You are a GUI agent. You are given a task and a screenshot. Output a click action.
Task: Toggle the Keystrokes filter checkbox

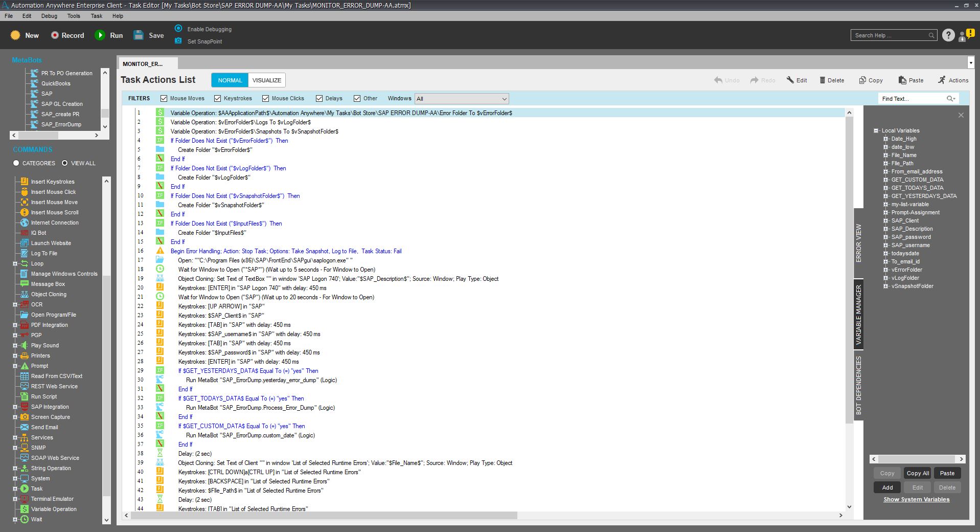coord(217,98)
